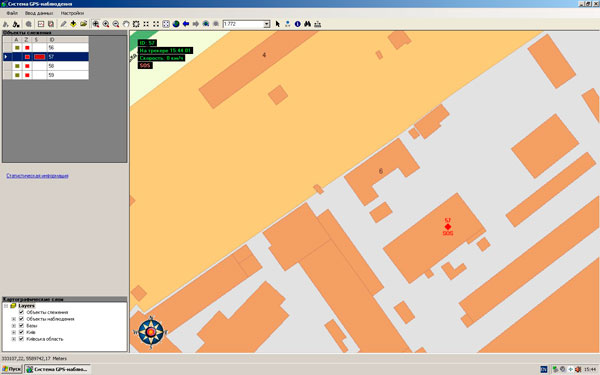Click the chart window icon in toolbar

41,24
